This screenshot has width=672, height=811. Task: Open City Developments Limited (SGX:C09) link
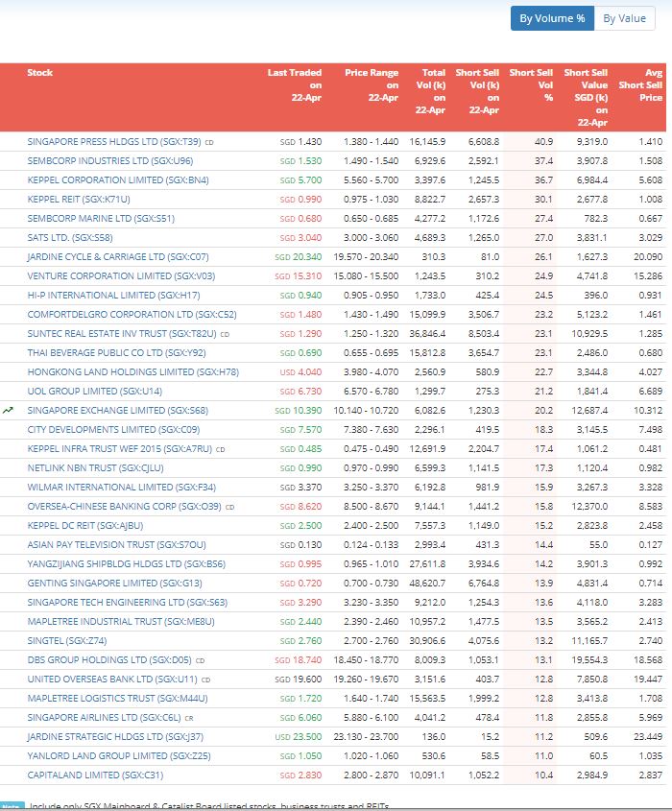(x=113, y=429)
